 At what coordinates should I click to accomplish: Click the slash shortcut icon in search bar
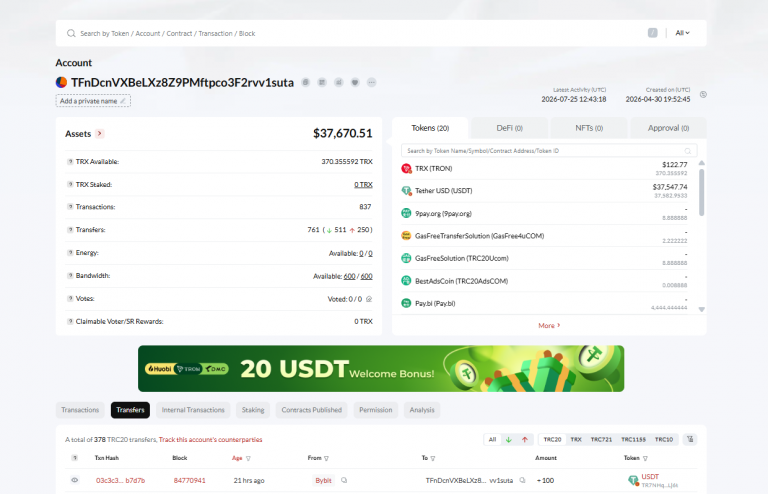[x=652, y=33]
